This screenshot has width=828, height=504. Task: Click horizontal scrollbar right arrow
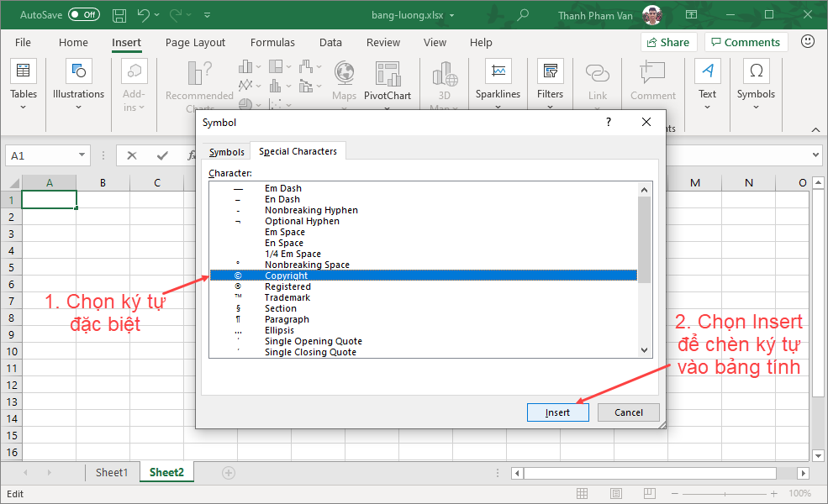pyautogui.click(x=803, y=473)
